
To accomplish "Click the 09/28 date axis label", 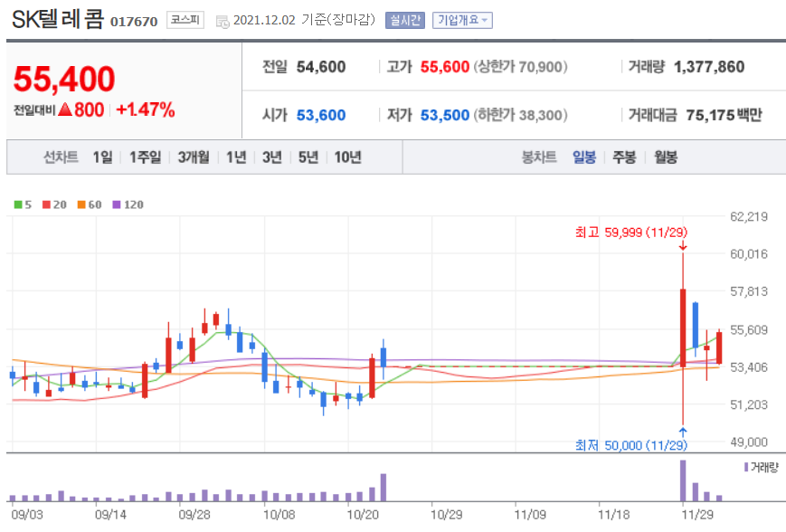I will click(x=194, y=515).
